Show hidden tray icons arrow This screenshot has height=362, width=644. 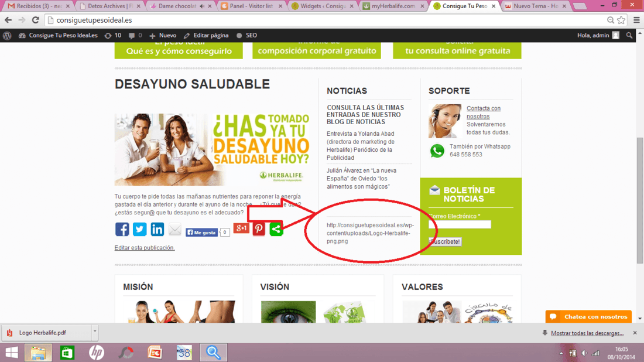tap(561, 353)
